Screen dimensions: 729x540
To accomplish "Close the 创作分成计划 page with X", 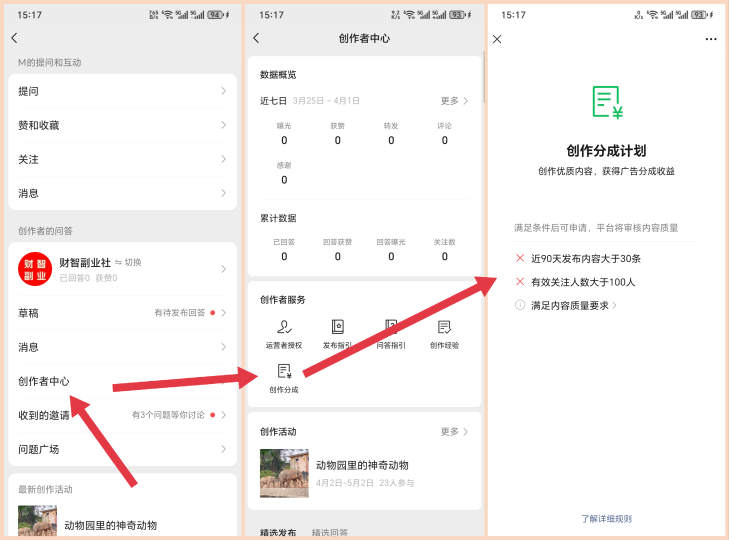I will [497, 39].
